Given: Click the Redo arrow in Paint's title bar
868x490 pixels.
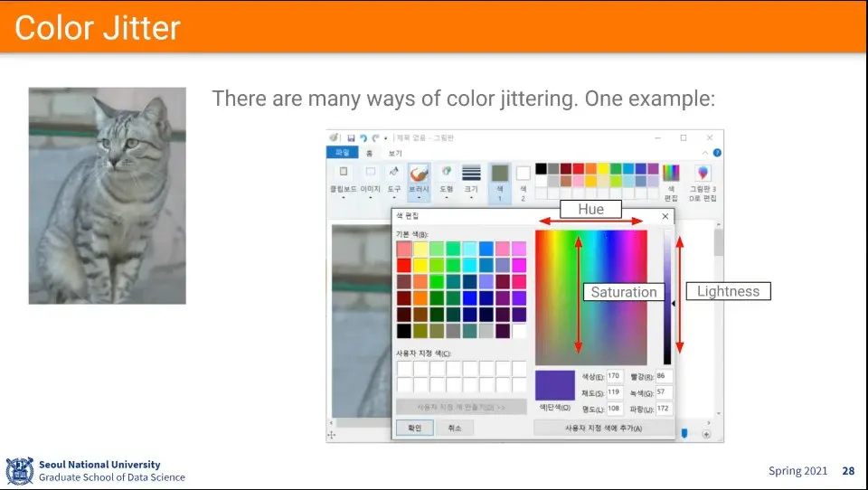Looking at the screenshot, I should point(376,137).
